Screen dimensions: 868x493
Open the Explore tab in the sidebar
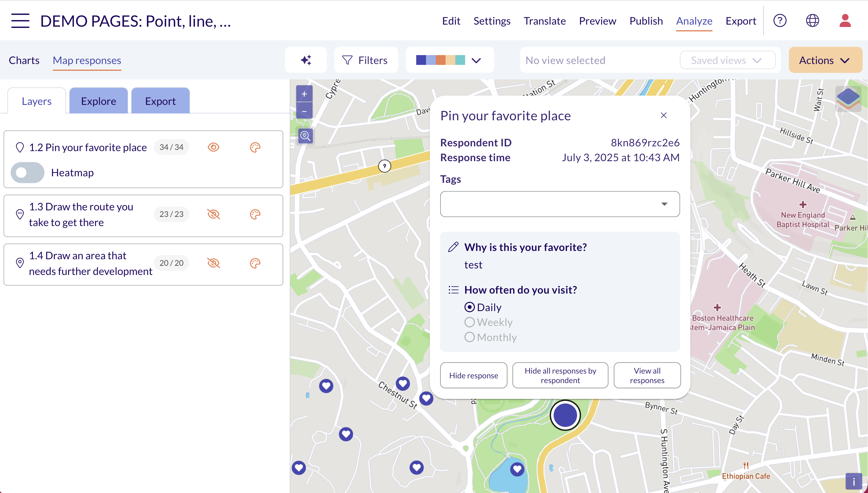[98, 100]
